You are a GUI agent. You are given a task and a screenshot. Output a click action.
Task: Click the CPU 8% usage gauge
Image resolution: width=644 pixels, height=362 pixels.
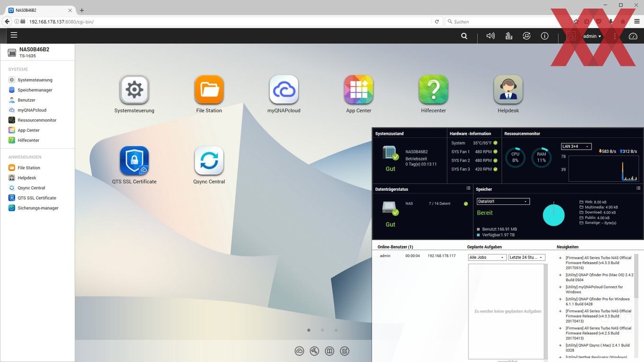pos(515,157)
